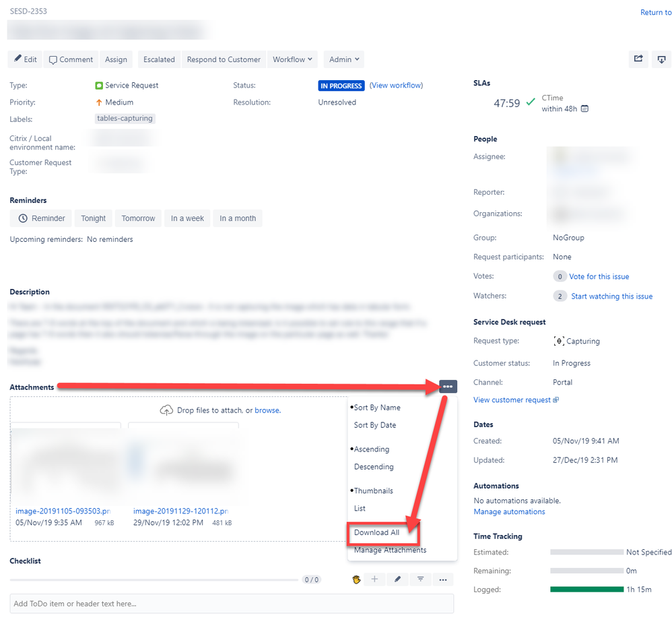Screen dimensions: 672x630
Task: Set reminder In a week
Action: click(x=187, y=218)
